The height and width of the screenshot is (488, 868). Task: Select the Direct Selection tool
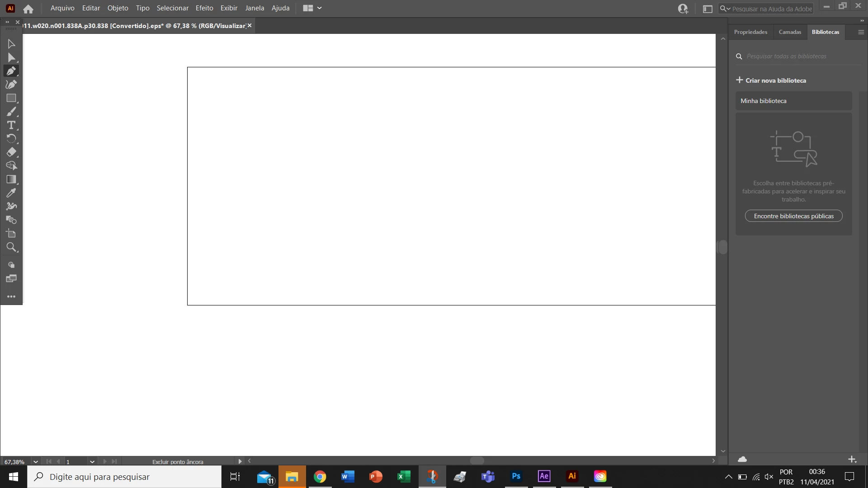tap(11, 57)
